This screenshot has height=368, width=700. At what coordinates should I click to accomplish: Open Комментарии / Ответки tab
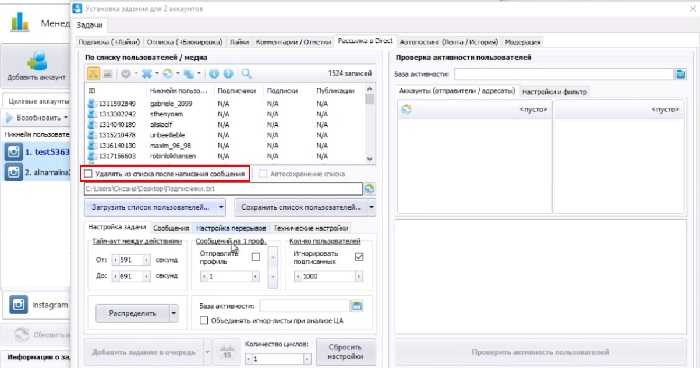coord(293,42)
